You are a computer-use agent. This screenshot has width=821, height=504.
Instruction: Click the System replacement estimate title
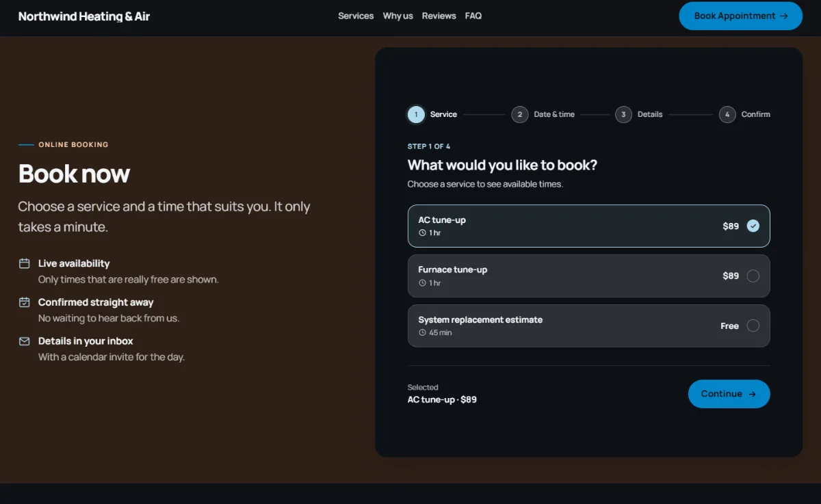(480, 319)
